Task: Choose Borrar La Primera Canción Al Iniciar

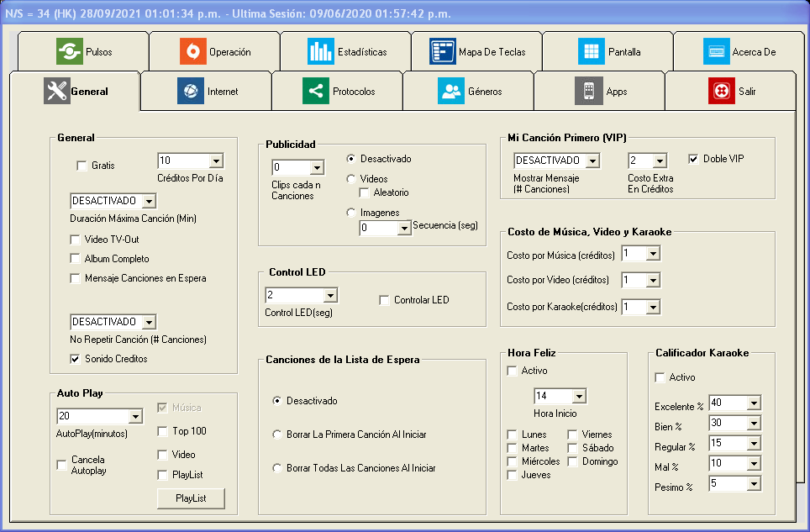Action: coord(277,435)
